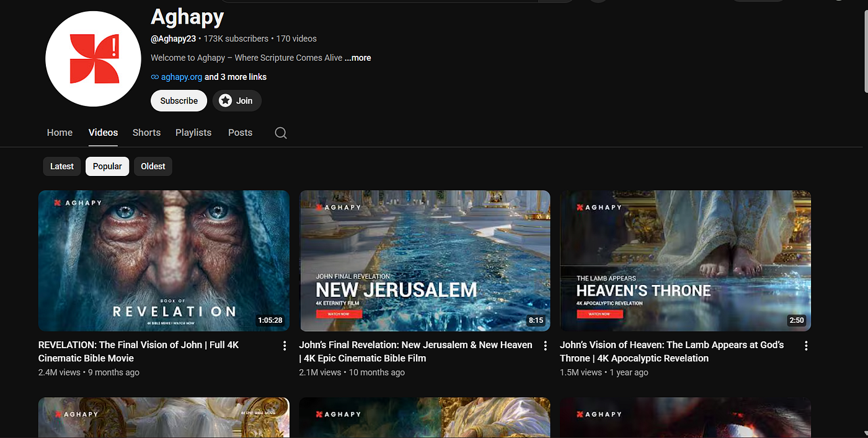Play the Book of Revelation thumbnail

pos(164,261)
